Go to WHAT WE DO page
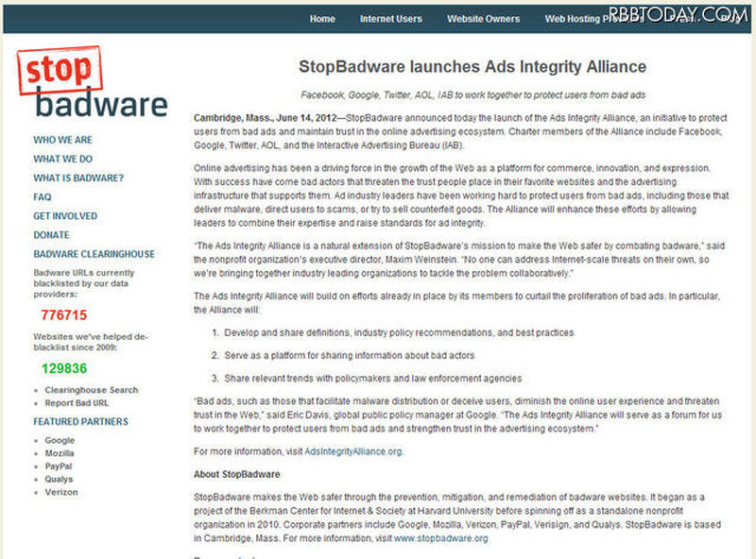 pos(62,159)
